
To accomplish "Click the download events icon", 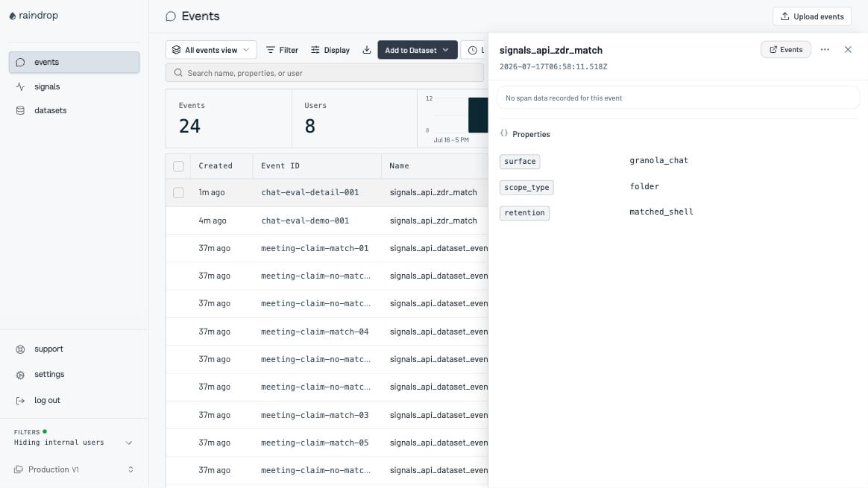I will pyautogui.click(x=366, y=50).
